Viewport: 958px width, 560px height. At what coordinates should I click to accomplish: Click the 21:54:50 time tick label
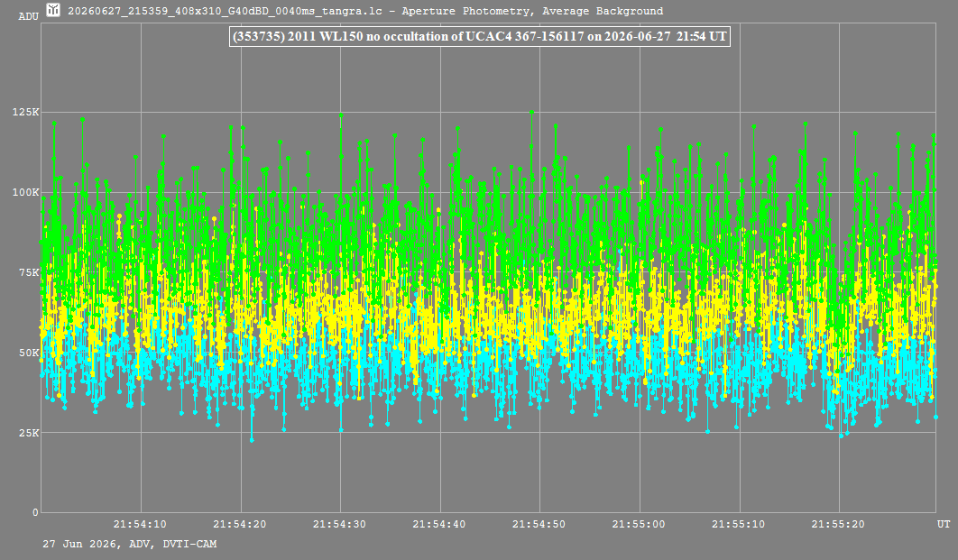539,524
